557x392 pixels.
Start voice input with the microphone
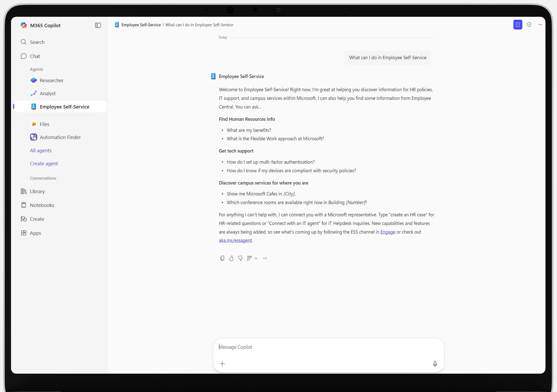point(435,364)
